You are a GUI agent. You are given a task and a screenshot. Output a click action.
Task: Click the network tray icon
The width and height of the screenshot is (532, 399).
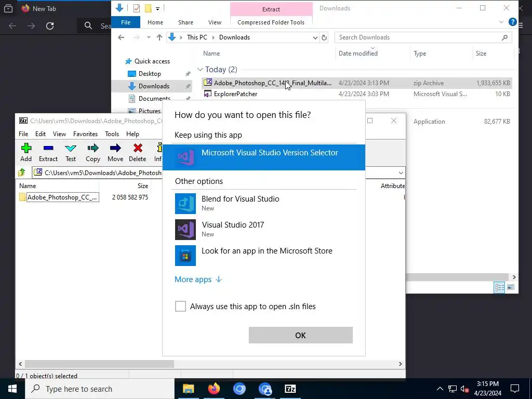[x=453, y=389]
